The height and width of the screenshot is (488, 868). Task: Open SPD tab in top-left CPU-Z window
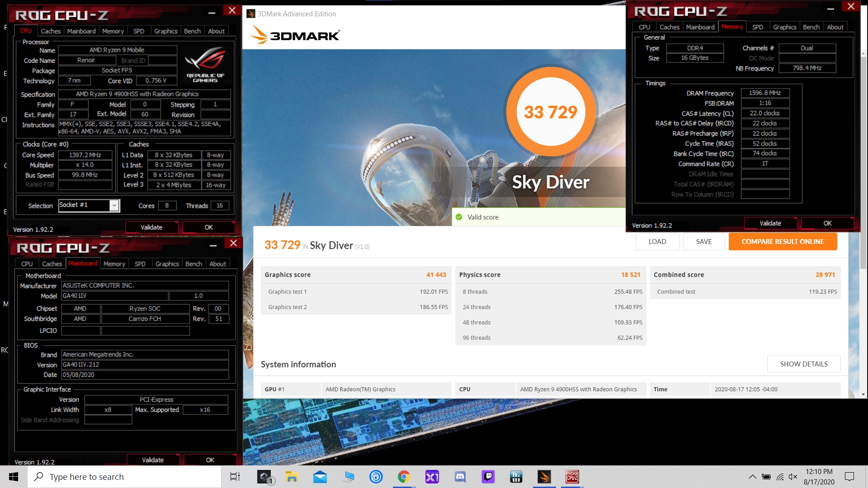coord(139,31)
